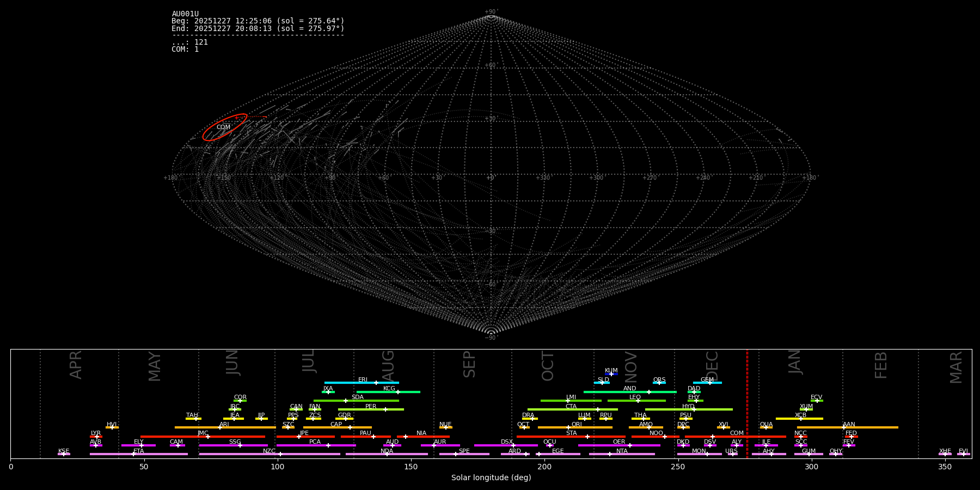980x490 pixels.
Task: Click the '...: 121' count line
Action: (189, 42)
